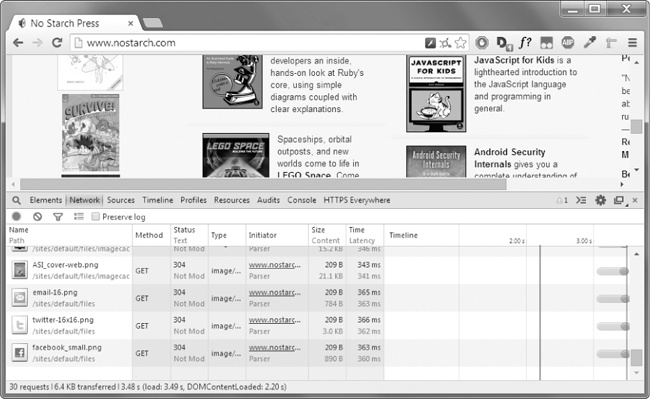Image resolution: width=650 pixels, height=399 pixels.
Task: Click the network list scroll-down arrow
Action: pyautogui.click(x=637, y=373)
